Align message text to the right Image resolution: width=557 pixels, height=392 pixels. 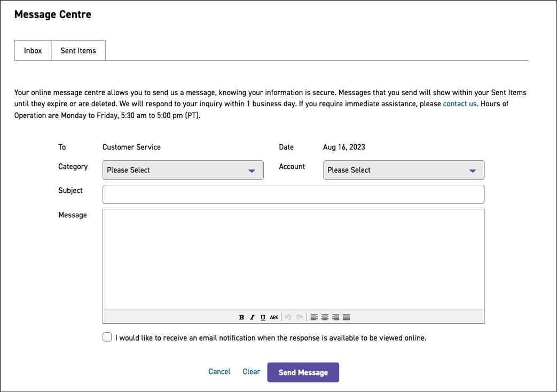tap(335, 317)
